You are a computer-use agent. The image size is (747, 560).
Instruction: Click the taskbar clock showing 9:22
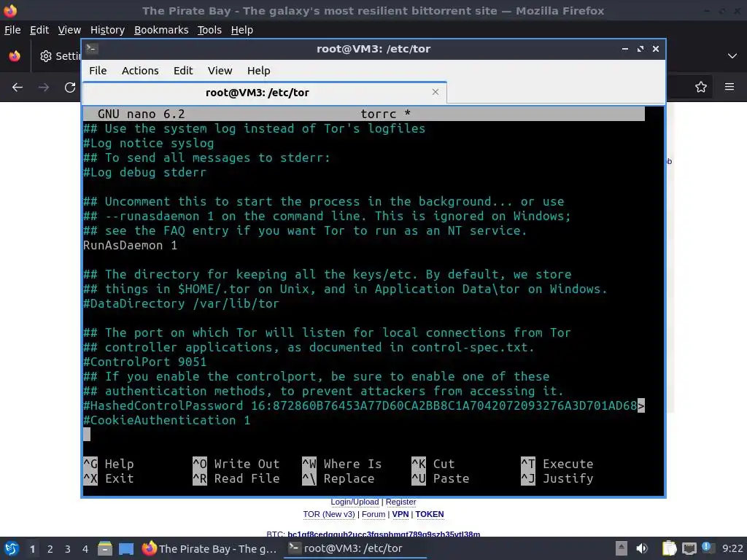tap(732, 548)
